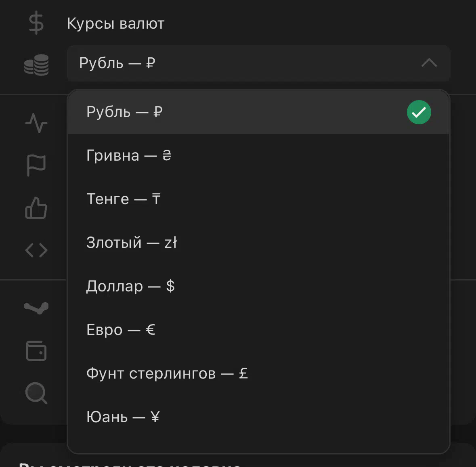Click the thumbs up icon
The width and height of the screenshot is (476, 467).
36,208
